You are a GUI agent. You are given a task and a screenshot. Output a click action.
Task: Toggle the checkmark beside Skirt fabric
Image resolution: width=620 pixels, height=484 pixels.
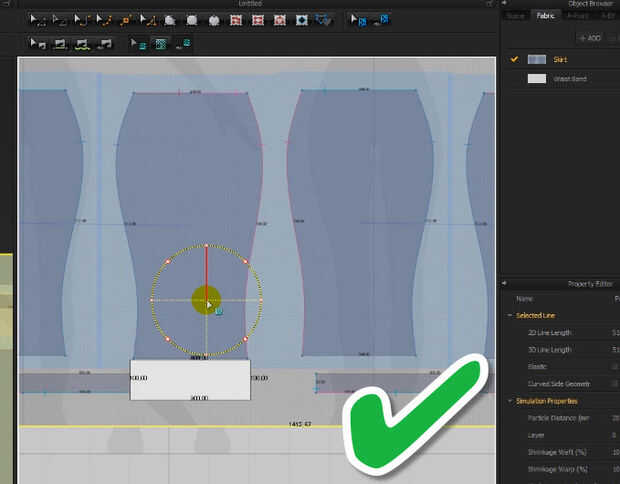click(515, 60)
